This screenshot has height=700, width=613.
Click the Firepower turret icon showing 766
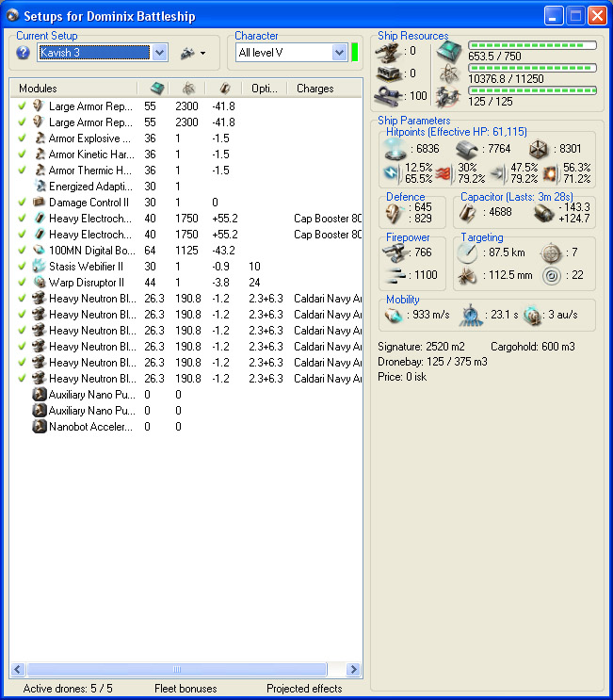coord(395,253)
